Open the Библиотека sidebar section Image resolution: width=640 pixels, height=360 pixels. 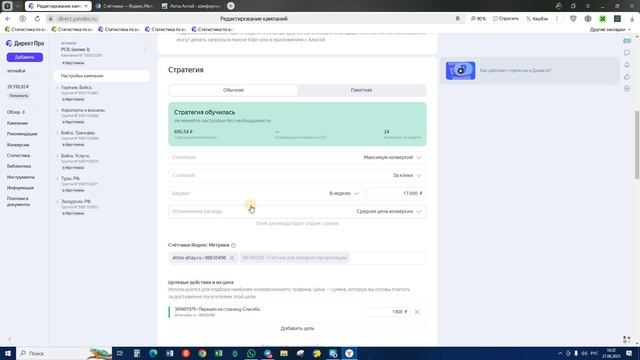click(19, 166)
